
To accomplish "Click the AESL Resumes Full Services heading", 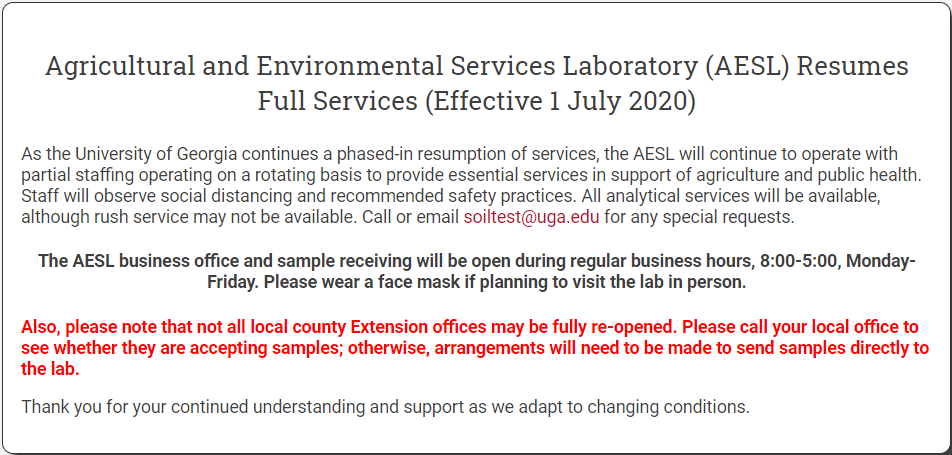I will pyautogui.click(x=477, y=84).
